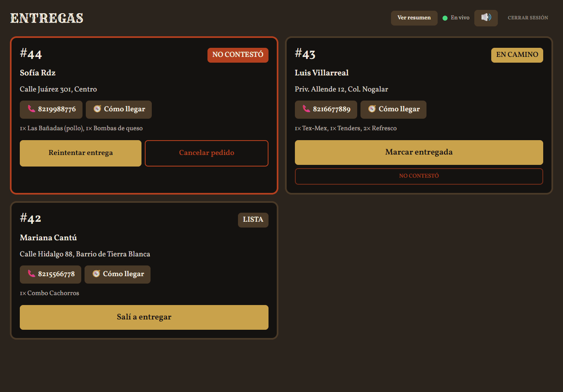Click the green En vivo status dot
The width and height of the screenshot is (563, 392).
click(445, 18)
